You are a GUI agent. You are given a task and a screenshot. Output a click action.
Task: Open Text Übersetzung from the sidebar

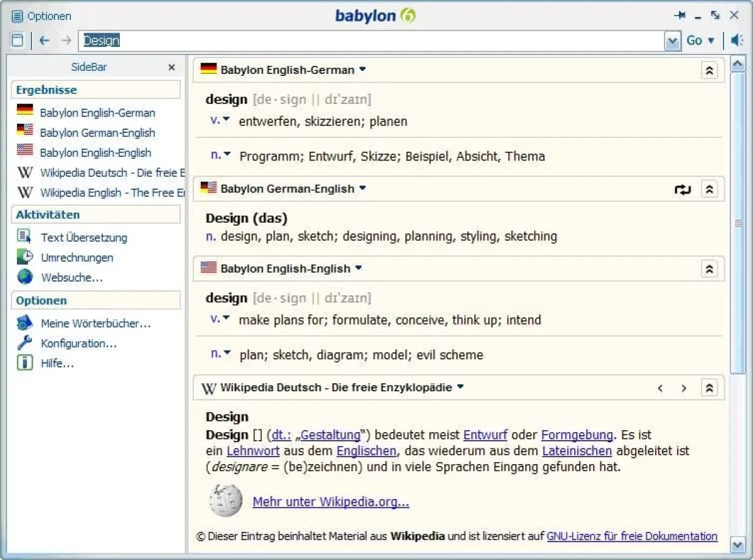pos(83,237)
